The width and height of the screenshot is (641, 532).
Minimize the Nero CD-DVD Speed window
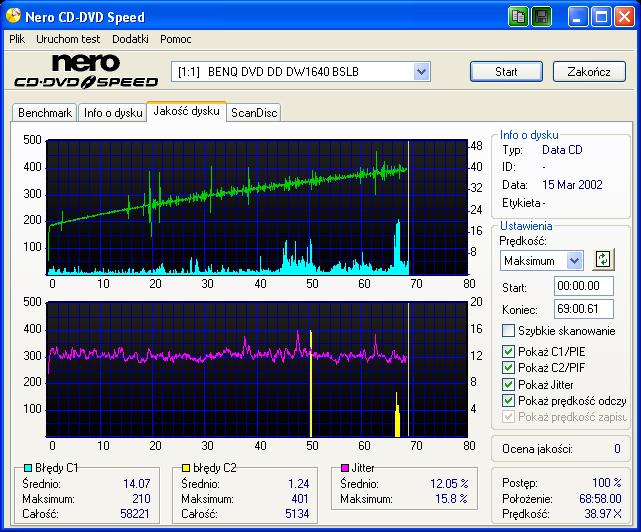(x=578, y=17)
